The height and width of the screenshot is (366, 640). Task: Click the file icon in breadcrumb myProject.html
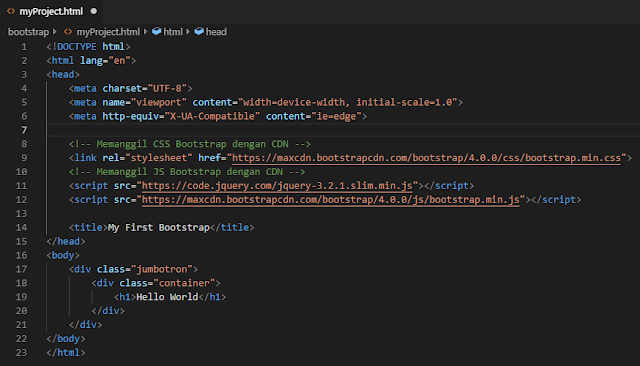pos(68,32)
